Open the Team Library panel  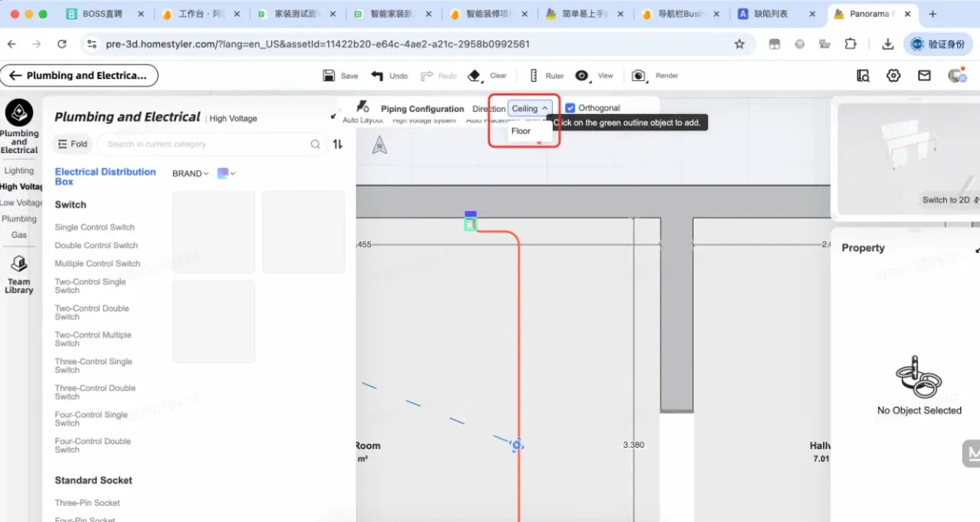click(x=19, y=275)
